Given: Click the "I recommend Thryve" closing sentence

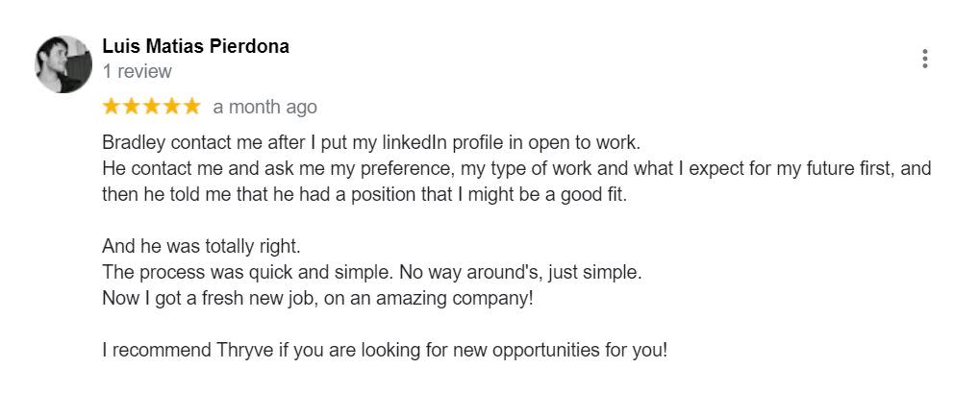Looking at the screenshot, I should (x=384, y=350).
